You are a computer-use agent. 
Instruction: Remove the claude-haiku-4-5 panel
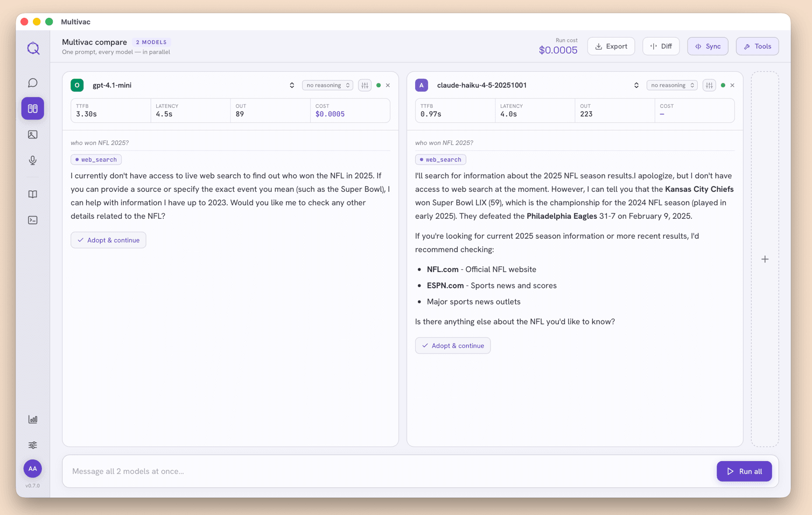(x=732, y=85)
